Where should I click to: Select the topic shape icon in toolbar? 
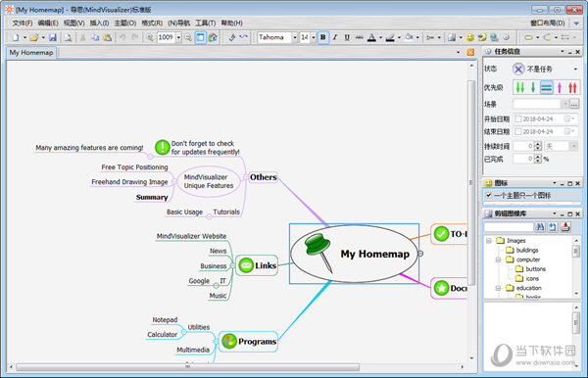(x=528, y=37)
